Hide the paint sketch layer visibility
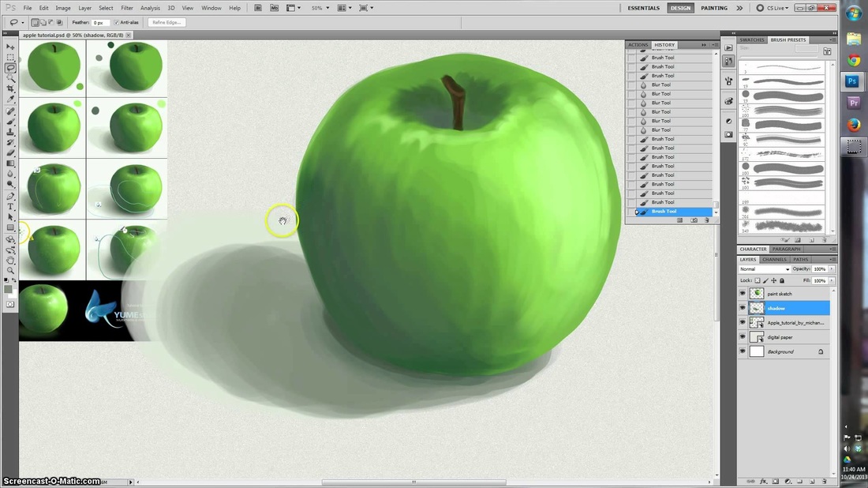Screen dimensions: 868x488 742,293
